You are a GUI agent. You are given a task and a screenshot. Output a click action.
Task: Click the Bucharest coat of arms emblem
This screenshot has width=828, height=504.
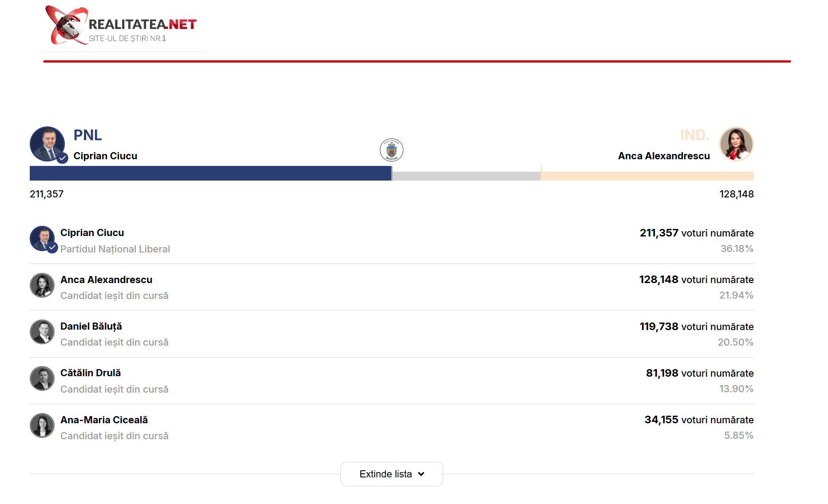tap(392, 150)
